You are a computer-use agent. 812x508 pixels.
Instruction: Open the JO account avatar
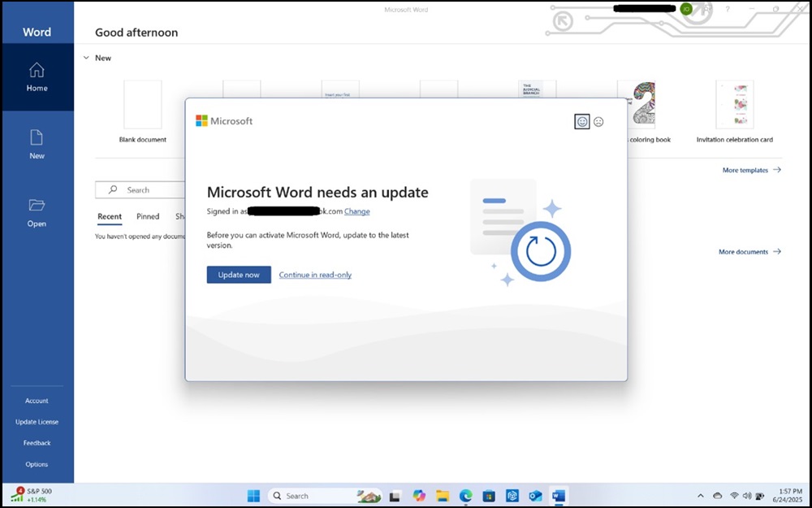click(x=686, y=8)
